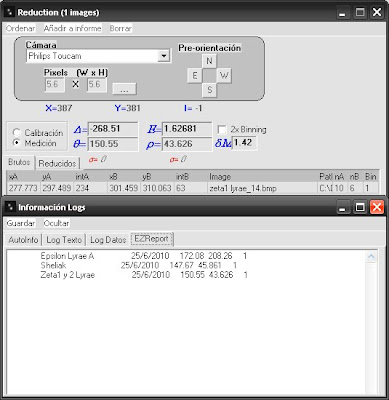
Task: Click Ocultar in Información Logs window
Action: tap(56, 223)
